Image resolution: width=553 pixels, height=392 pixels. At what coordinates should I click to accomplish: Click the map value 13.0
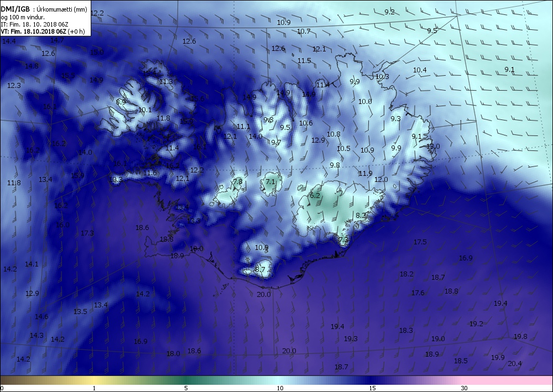tap(433, 147)
